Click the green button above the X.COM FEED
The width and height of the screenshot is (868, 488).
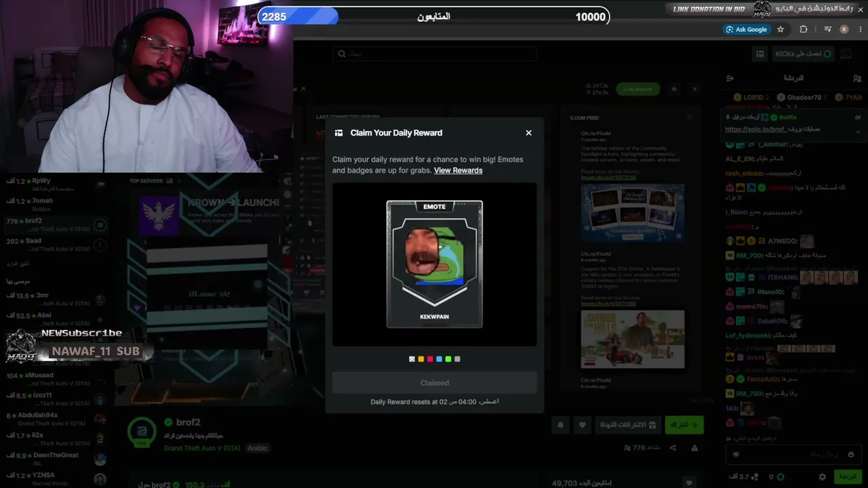(x=637, y=89)
